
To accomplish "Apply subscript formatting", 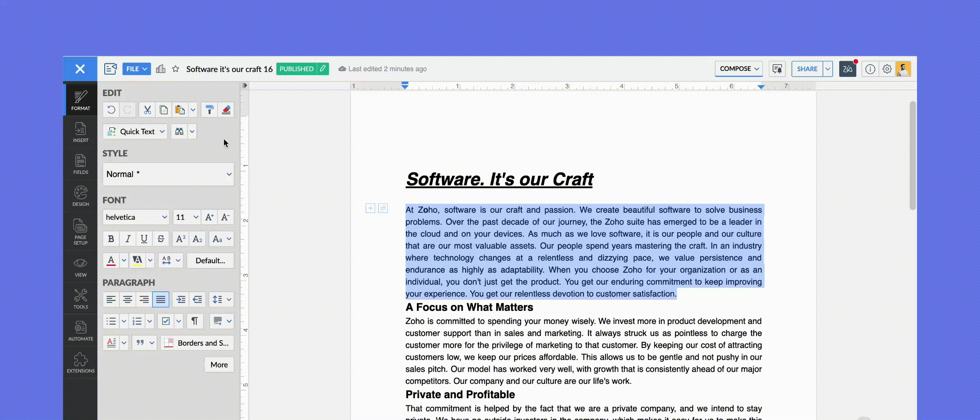I will click(197, 239).
